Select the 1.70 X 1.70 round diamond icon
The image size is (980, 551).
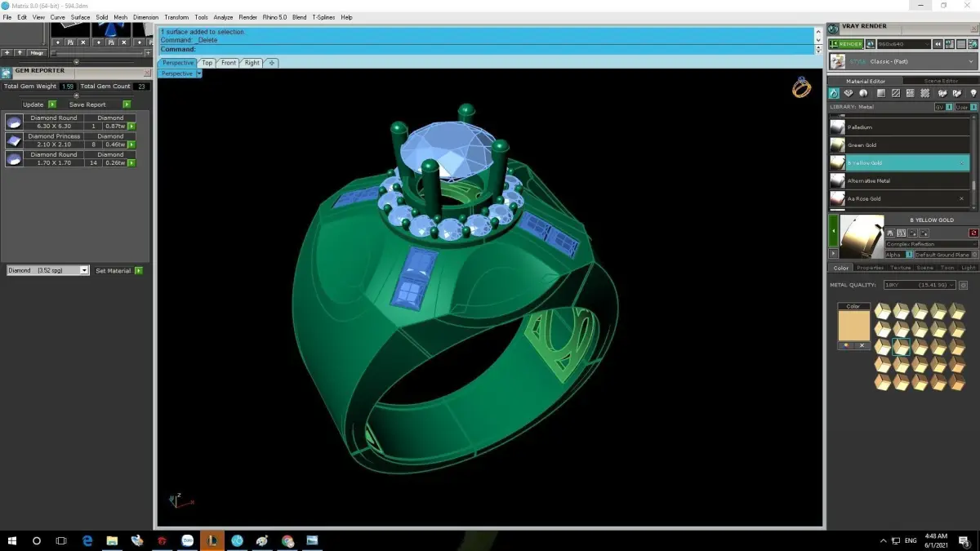[14, 158]
